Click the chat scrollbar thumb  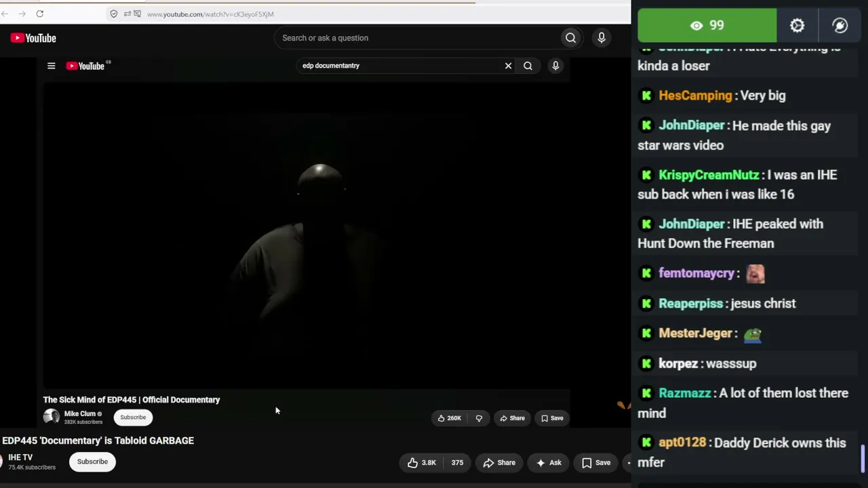coord(863,459)
